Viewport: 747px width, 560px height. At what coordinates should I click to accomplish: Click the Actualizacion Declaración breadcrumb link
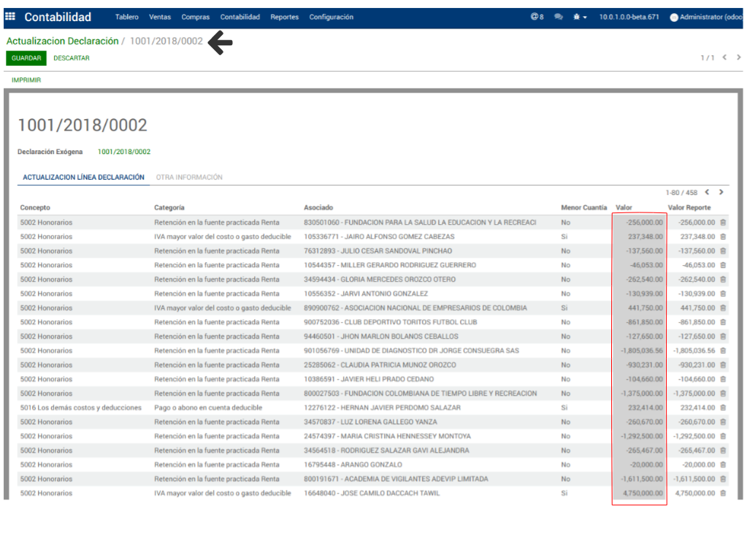click(62, 42)
